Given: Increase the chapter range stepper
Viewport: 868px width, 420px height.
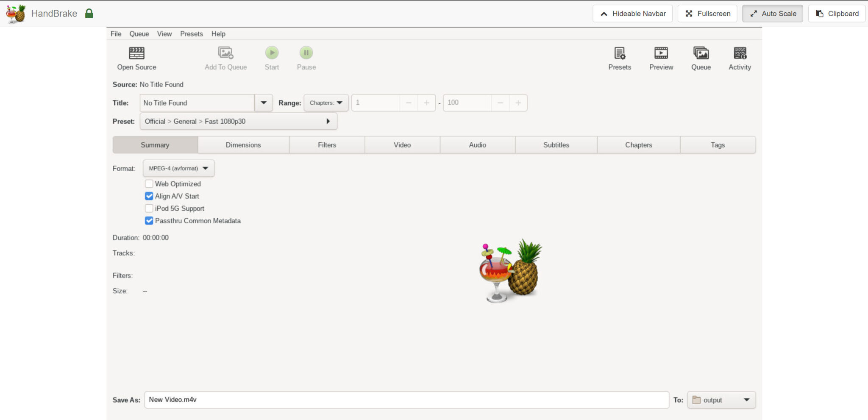Looking at the screenshot, I should [427, 103].
